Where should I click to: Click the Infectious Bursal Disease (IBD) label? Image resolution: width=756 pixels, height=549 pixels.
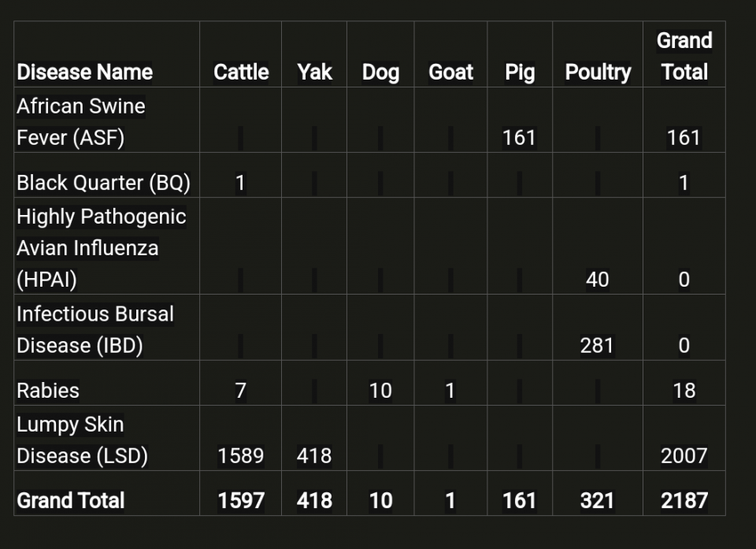(94, 329)
